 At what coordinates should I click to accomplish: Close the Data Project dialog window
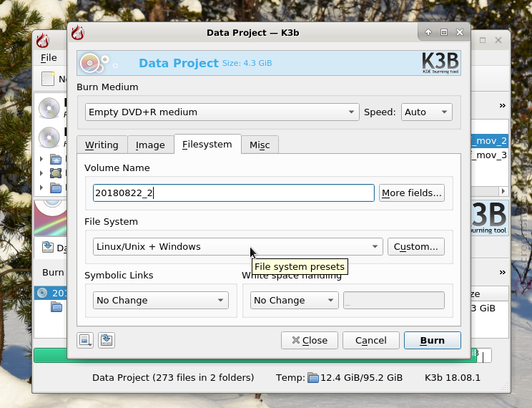pos(460,32)
